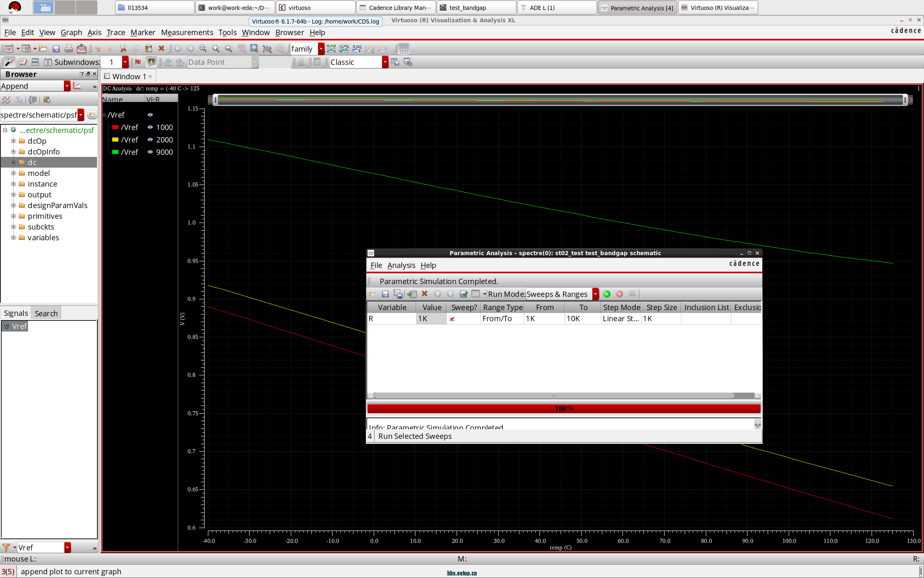This screenshot has width=924, height=578.
Task: Open the Measurements menu
Action: point(187,32)
